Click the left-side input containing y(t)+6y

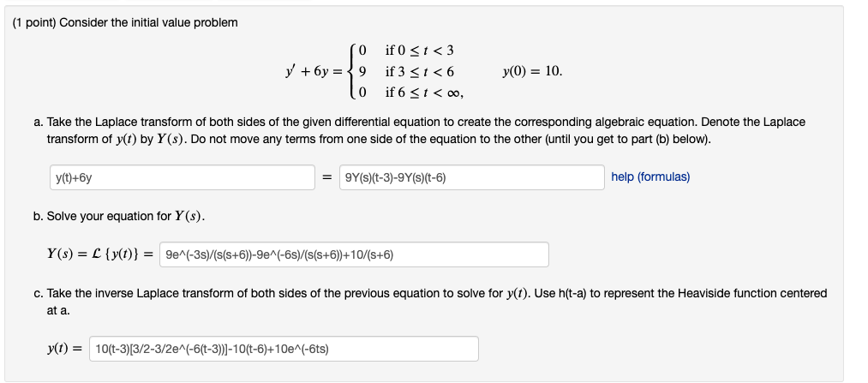point(183,177)
